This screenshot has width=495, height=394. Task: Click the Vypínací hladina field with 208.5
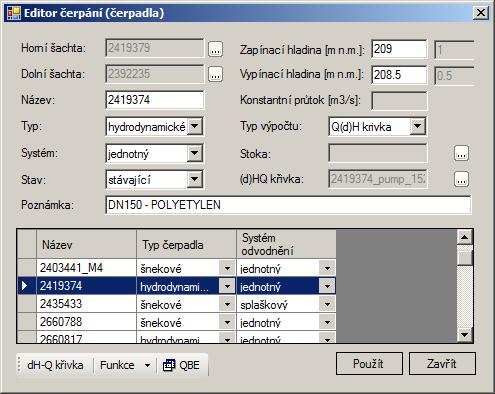(399, 75)
